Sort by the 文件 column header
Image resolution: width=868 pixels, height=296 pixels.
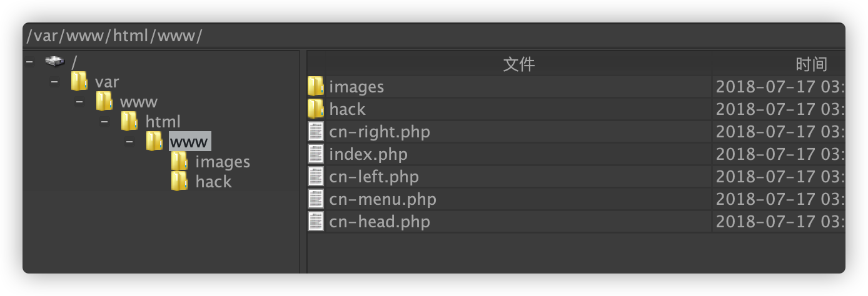click(x=518, y=64)
